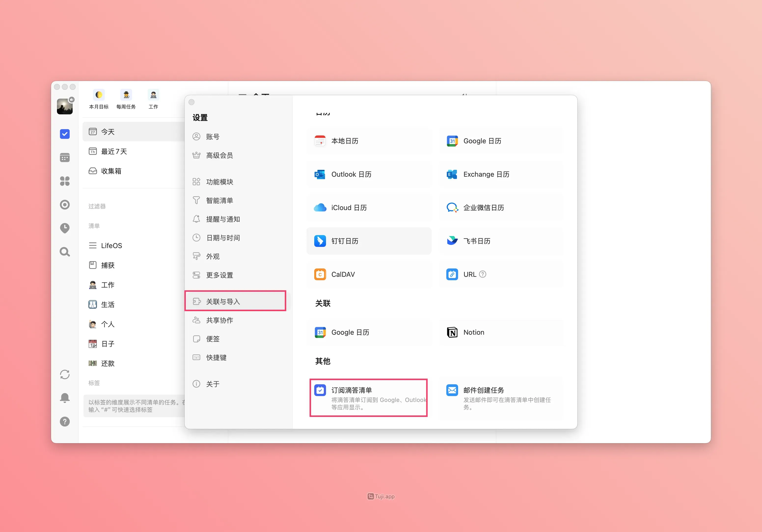This screenshot has width=762, height=532.
Task: Select the LifeOS list
Action: click(x=111, y=246)
